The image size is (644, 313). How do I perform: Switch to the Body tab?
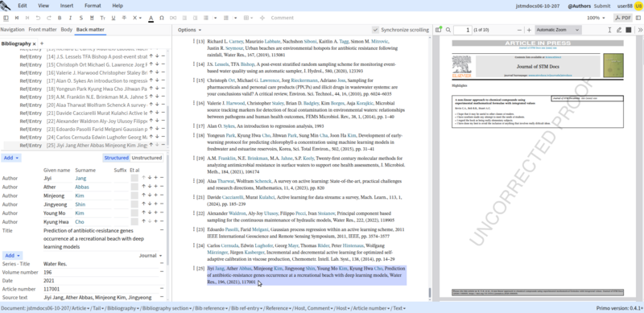click(x=67, y=30)
